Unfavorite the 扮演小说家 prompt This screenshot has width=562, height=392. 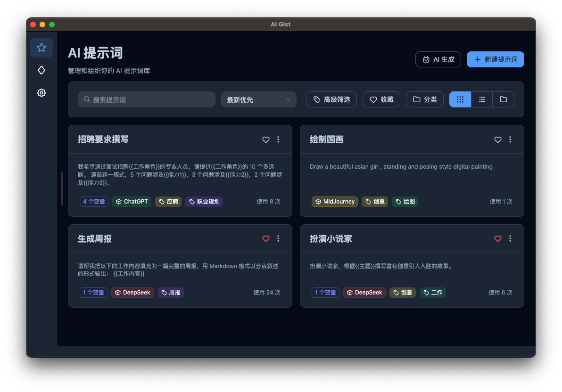coord(497,239)
